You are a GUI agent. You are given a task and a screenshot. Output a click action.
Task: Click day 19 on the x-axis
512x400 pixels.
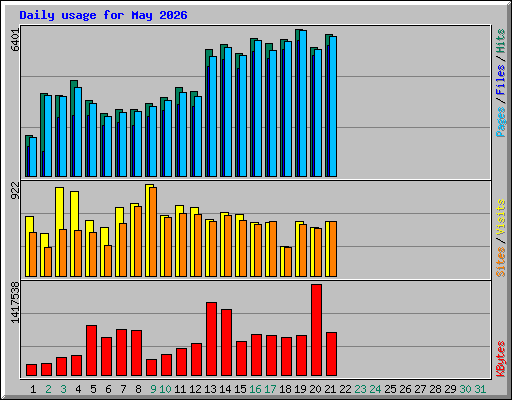[300, 389]
